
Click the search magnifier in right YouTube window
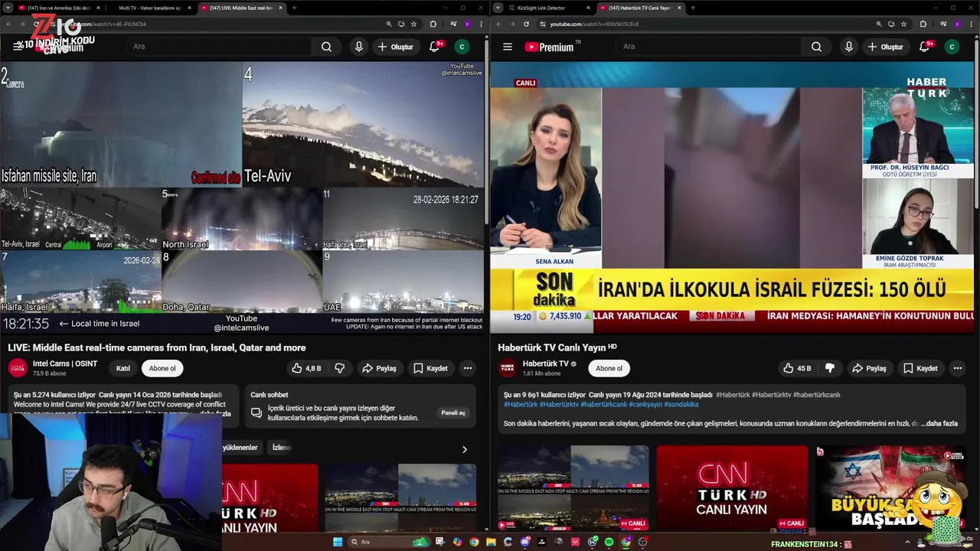pos(816,47)
